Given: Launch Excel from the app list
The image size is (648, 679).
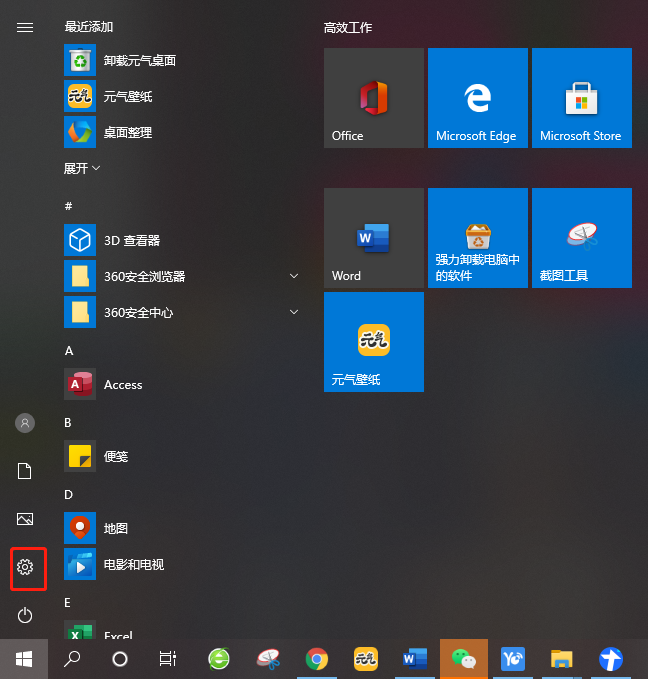Looking at the screenshot, I should click(182, 630).
